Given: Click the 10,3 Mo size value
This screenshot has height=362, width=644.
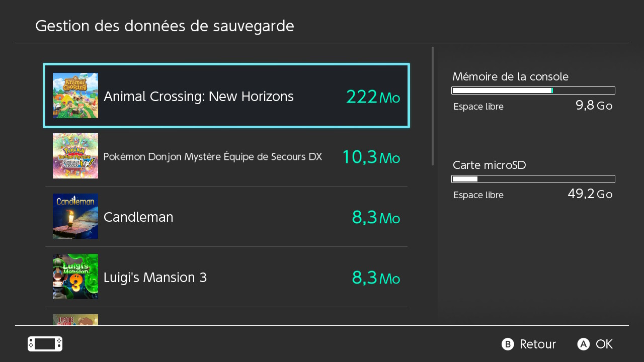Looking at the screenshot, I should point(371,157).
